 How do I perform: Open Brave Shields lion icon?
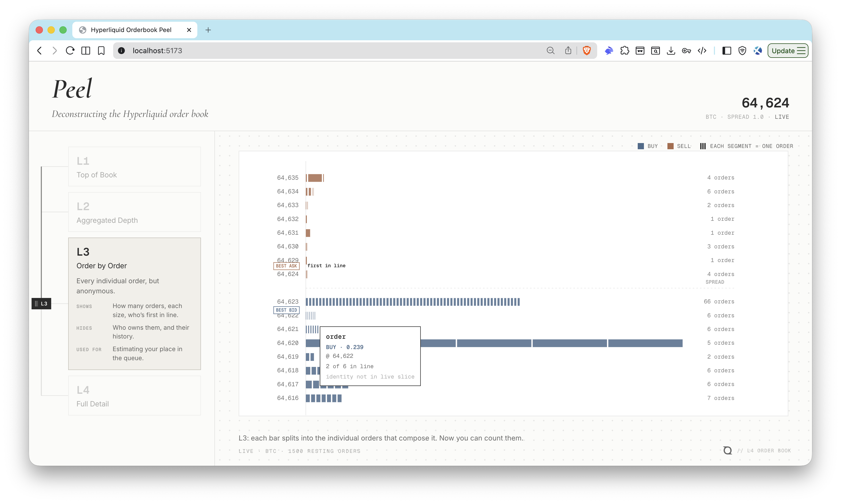[x=587, y=51]
